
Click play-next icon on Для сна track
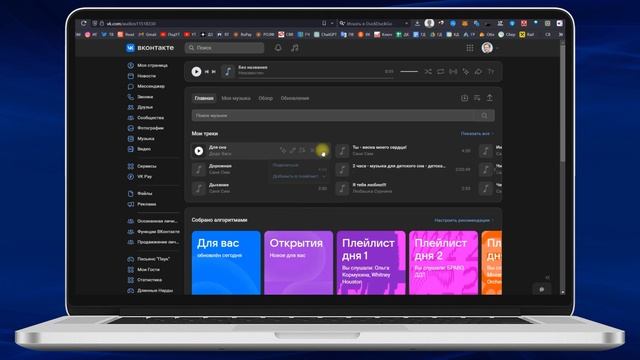pyautogui.click(x=302, y=151)
